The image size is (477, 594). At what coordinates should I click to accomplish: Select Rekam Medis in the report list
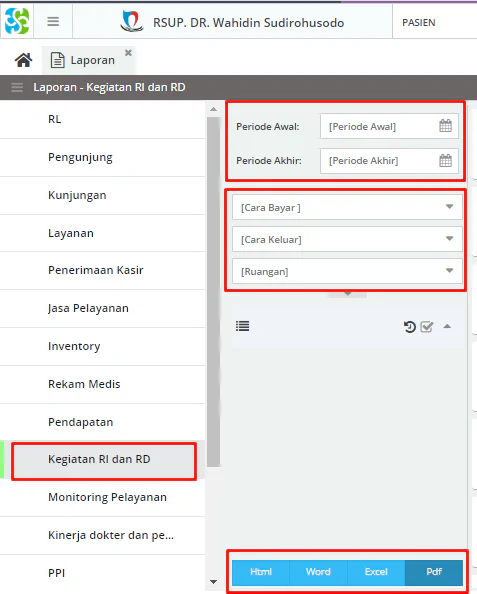(x=84, y=384)
